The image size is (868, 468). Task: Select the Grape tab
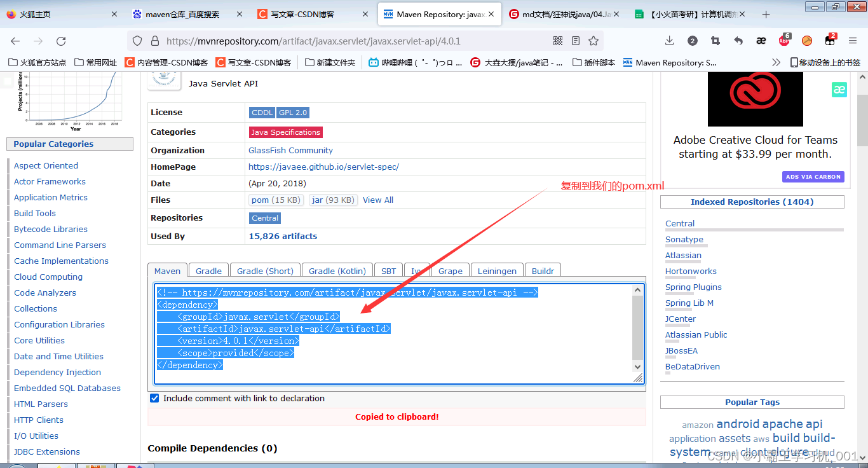[451, 271]
